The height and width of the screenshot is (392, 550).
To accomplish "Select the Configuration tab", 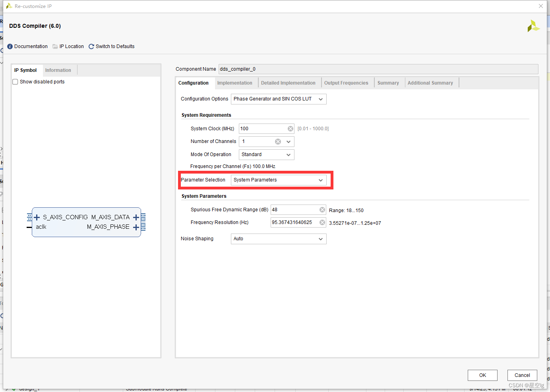I will click(x=194, y=83).
